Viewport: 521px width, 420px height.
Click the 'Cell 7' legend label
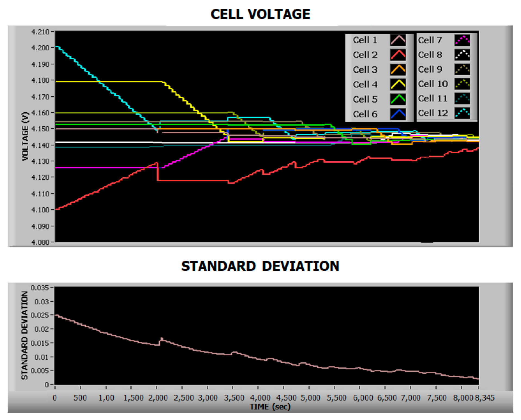pos(430,40)
